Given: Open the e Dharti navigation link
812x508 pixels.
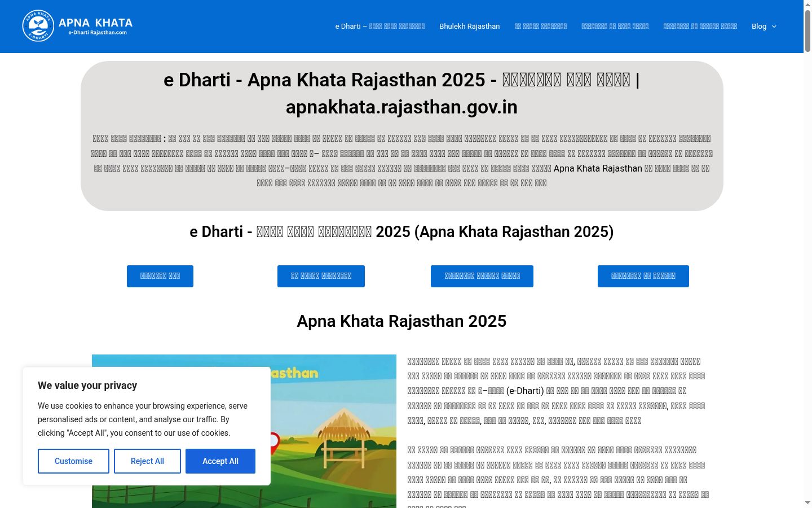Looking at the screenshot, I should coord(380,27).
